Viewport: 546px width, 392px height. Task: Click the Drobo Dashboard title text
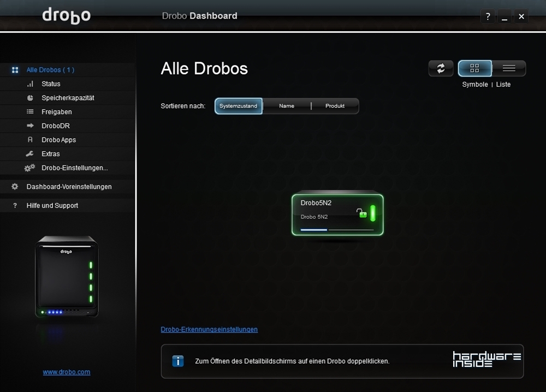pos(199,16)
